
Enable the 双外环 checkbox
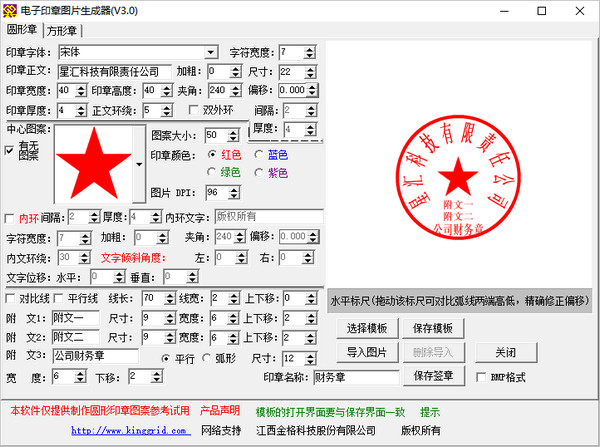[x=195, y=110]
